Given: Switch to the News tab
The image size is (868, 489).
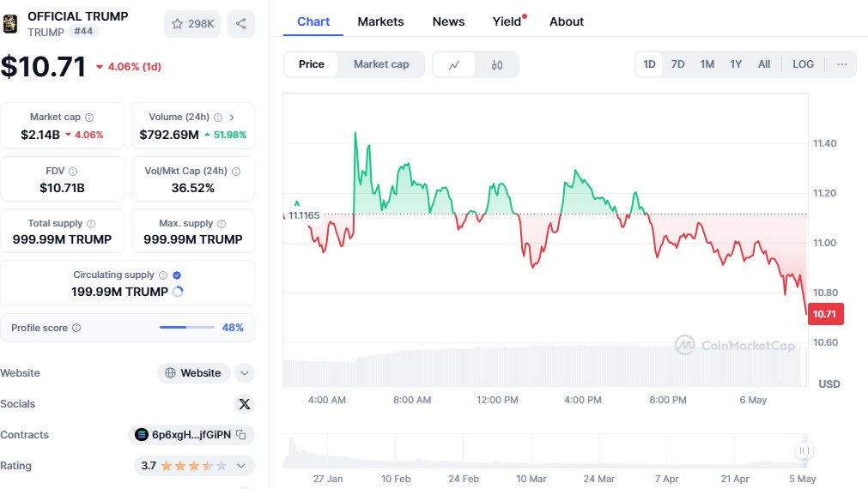Looking at the screenshot, I should coord(448,21).
